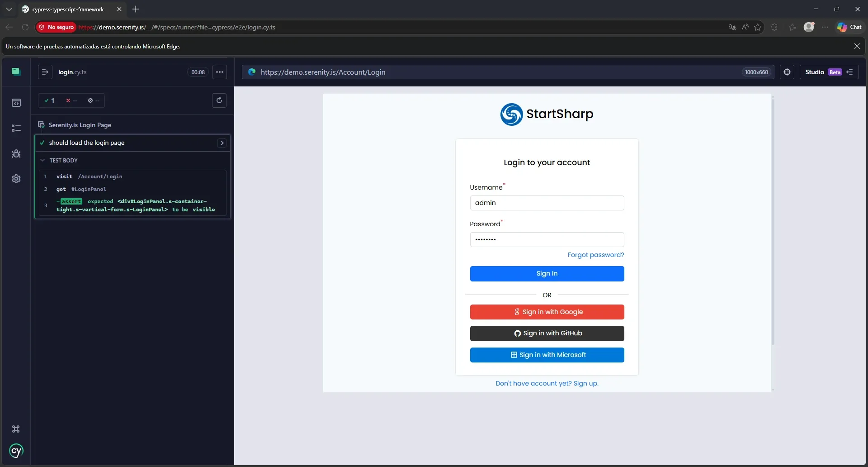Viewport: 868px width, 467px height.
Task: Click the AUT URL bar showing Account/Login
Action: 508,72
